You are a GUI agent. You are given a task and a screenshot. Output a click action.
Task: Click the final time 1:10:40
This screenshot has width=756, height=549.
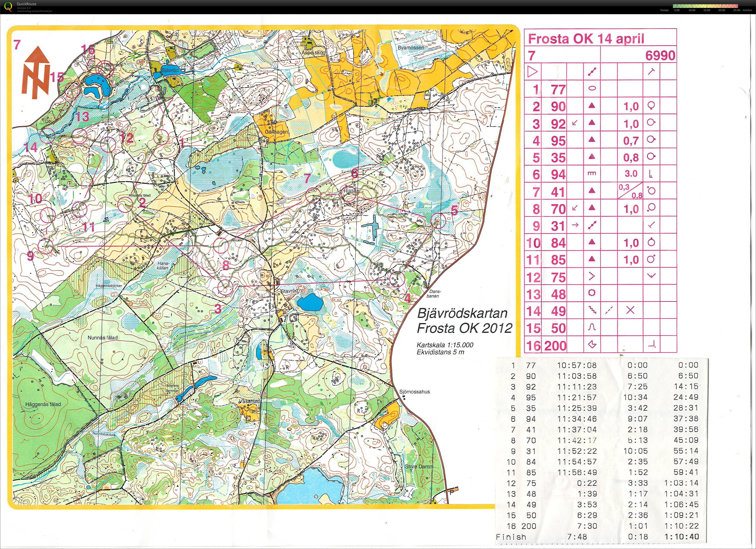[681, 537]
